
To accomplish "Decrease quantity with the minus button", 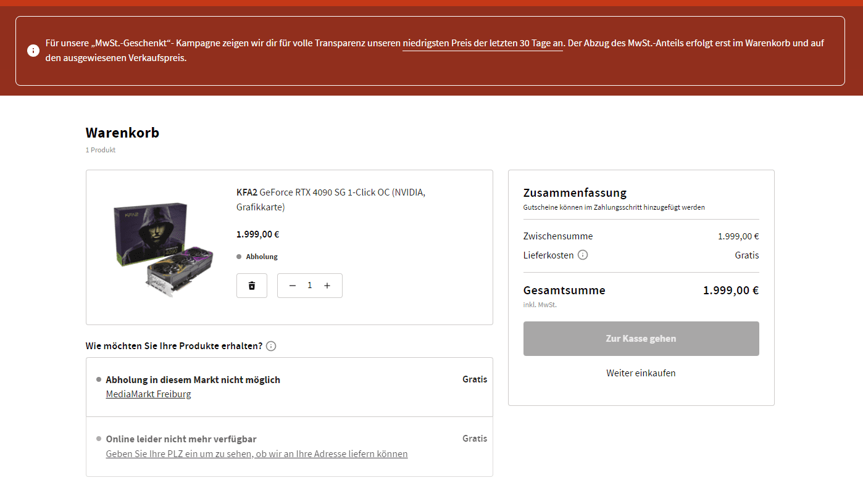I will click(293, 286).
